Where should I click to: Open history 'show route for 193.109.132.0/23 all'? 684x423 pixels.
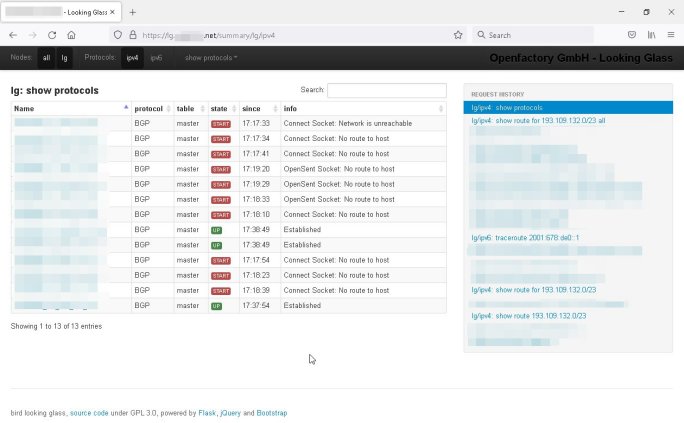pos(538,120)
